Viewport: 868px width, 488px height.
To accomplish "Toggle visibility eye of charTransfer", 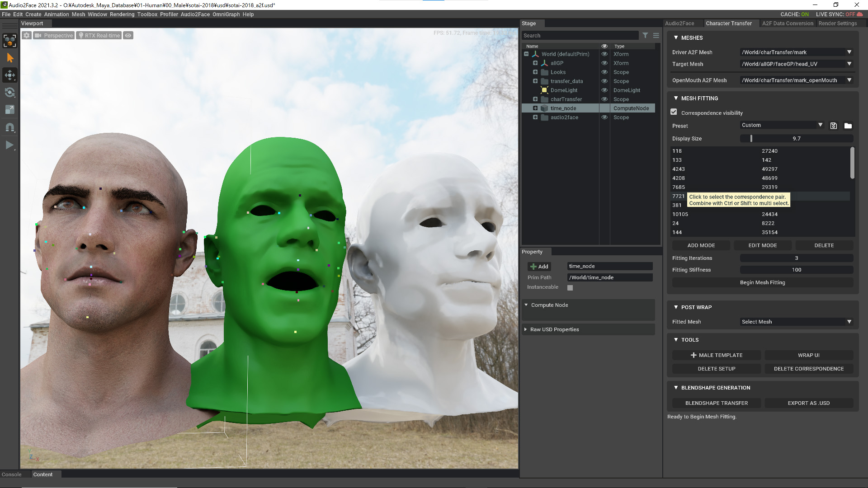I will 604,99.
